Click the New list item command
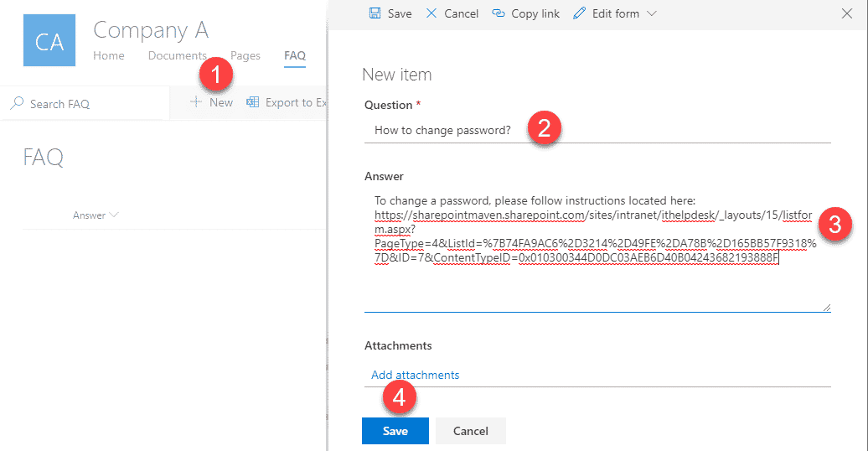868x451 pixels. [211, 102]
